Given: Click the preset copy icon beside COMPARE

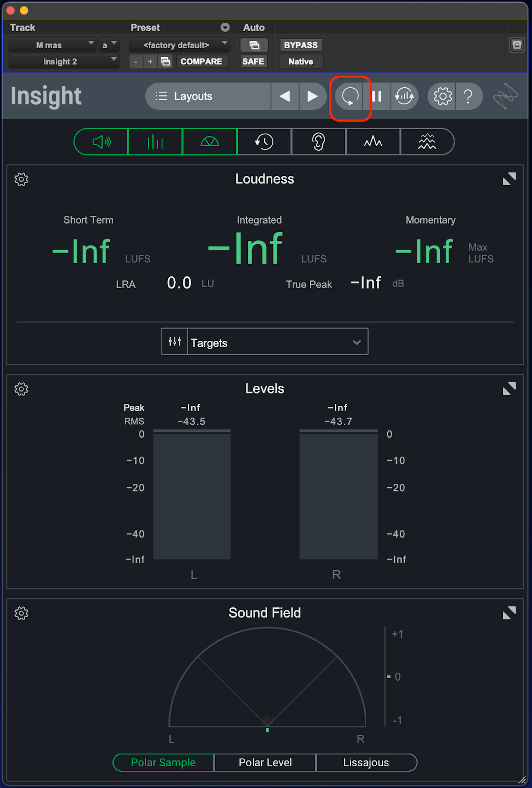Looking at the screenshot, I should (x=166, y=62).
